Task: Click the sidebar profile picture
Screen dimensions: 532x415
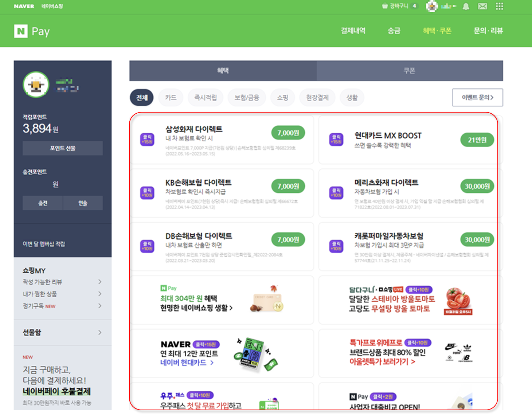Action: (36, 85)
